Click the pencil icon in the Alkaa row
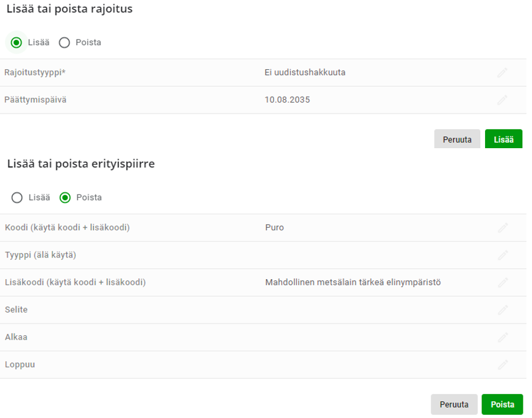 tap(503, 337)
